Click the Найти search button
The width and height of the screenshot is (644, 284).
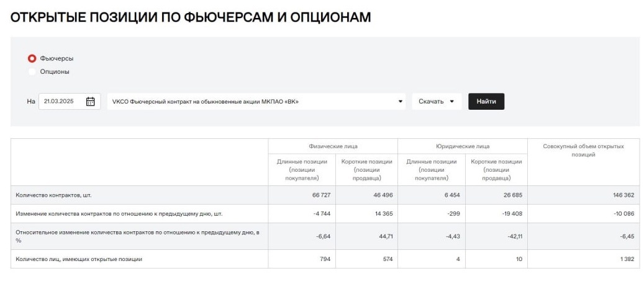coord(486,102)
